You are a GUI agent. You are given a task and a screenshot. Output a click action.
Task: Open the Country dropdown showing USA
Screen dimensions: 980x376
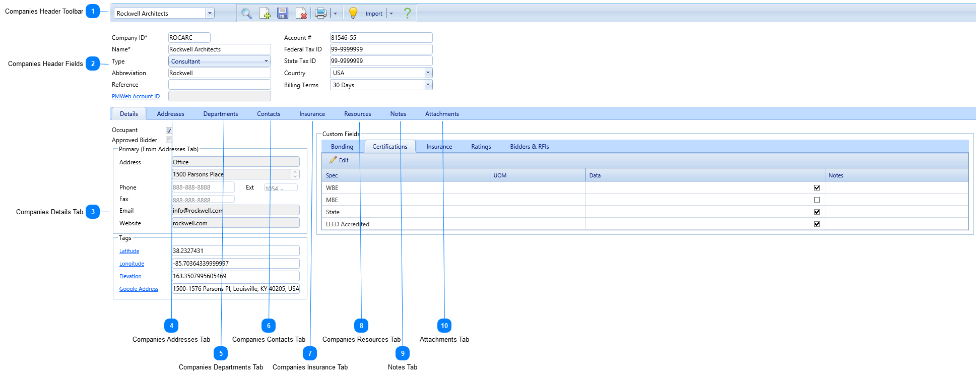pyautogui.click(x=428, y=73)
